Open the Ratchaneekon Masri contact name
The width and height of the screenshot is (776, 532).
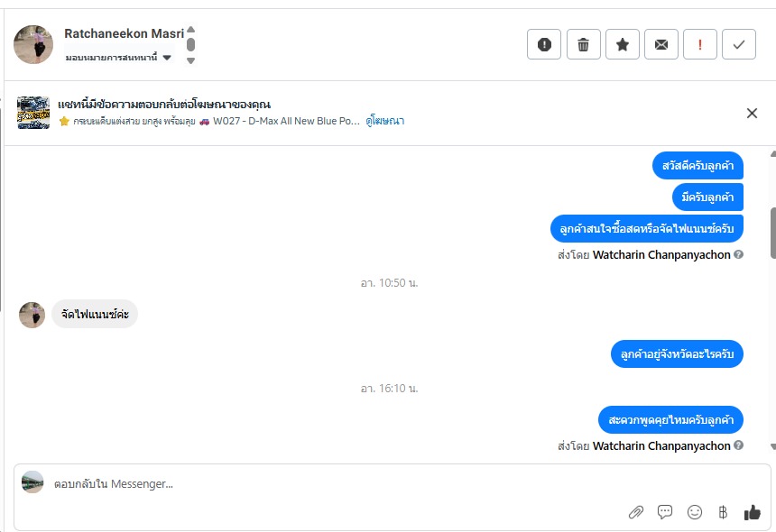click(x=124, y=33)
